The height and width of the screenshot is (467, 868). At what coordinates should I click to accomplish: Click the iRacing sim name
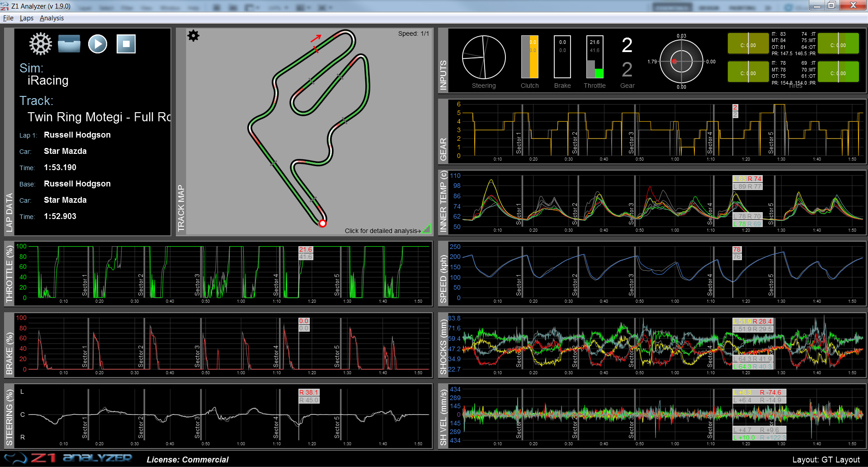coord(48,81)
